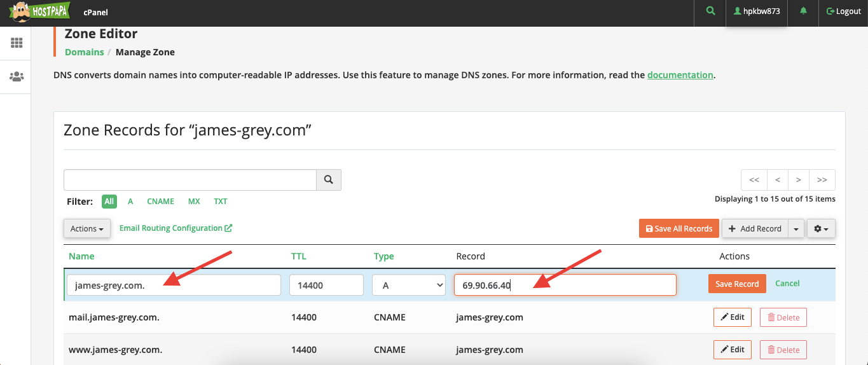Open notifications bell icon
868x365 pixels.
click(x=804, y=11)
